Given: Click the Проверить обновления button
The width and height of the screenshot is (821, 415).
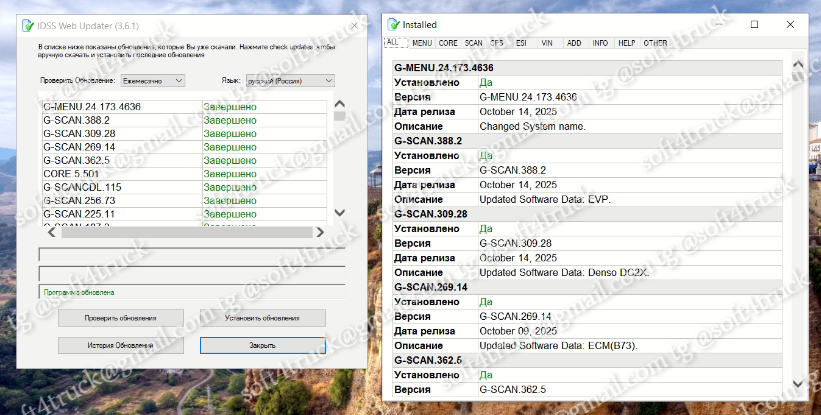Looking at the screenshot, I should [120, 318].
